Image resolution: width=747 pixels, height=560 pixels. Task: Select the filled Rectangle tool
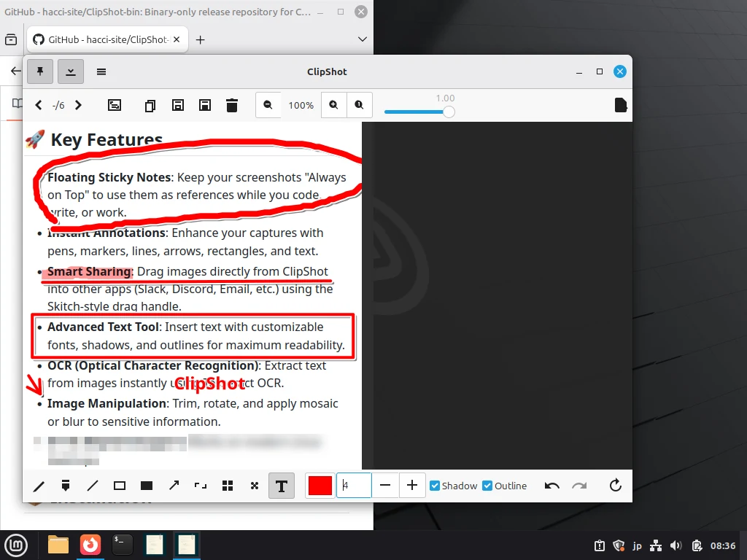[x=147, y=486]
